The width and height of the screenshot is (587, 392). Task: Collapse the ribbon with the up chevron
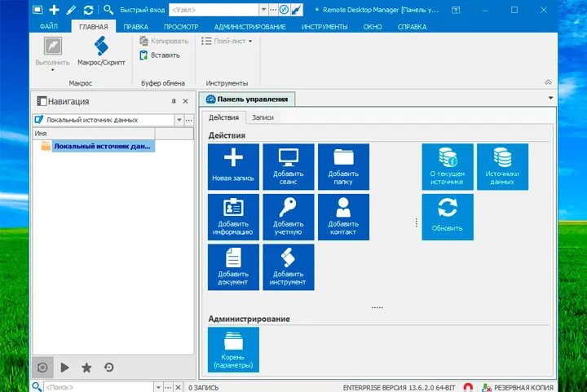pyautogui.click(x=548, y=82)
